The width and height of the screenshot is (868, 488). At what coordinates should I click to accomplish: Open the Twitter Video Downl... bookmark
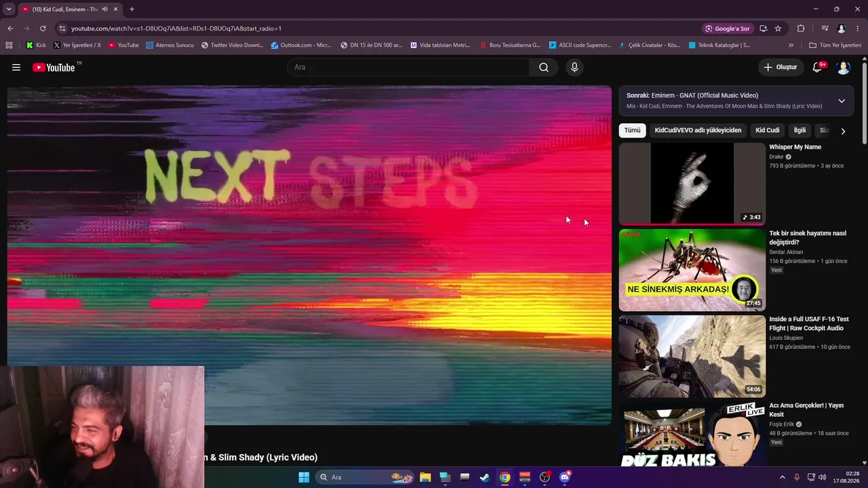click(x=232, y=45)
